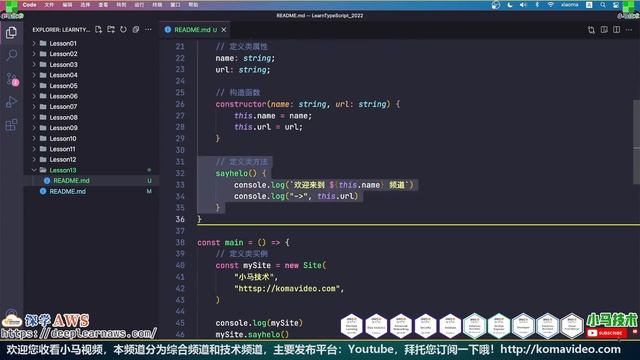Screen dimensions: 640x360
Task: Click New Folder icon in Explorer header
Action: pos(111,29)
